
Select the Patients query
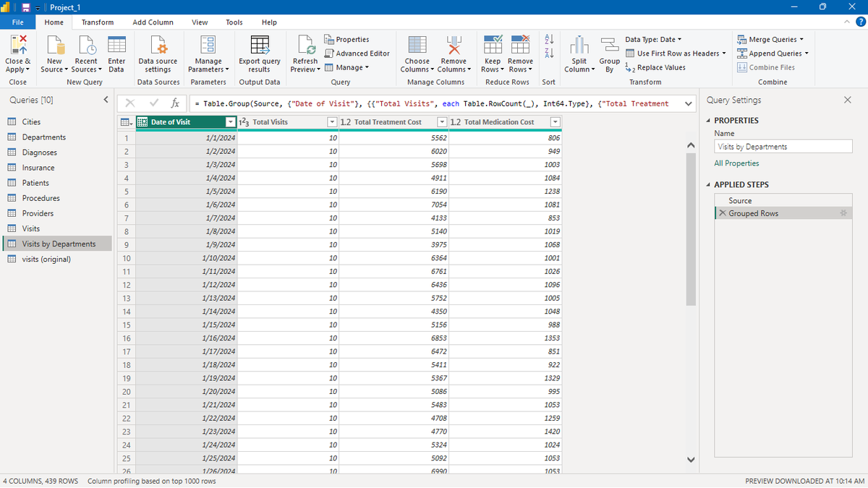click(57, 183)
